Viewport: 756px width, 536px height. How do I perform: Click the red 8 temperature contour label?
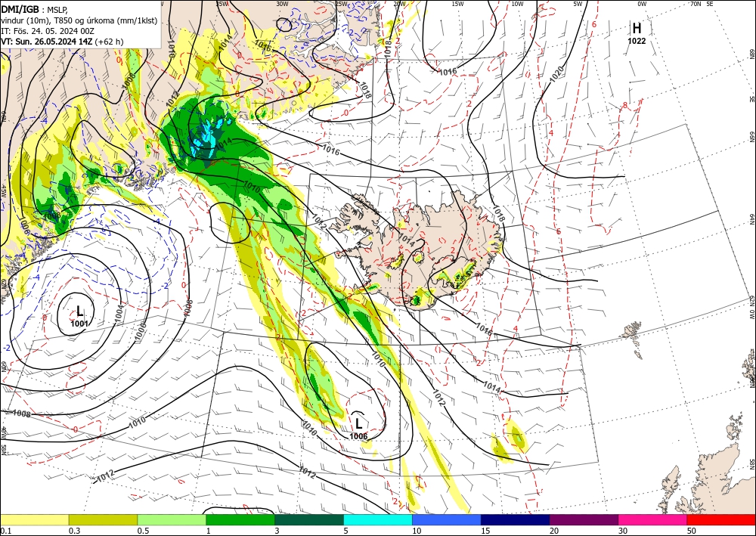(625, 105)
